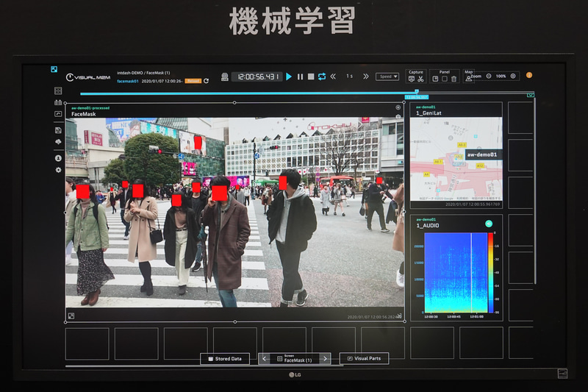Toggle the fullscreen icon at top left
This screenshot has height=392, width=588.
coord(54,69)
